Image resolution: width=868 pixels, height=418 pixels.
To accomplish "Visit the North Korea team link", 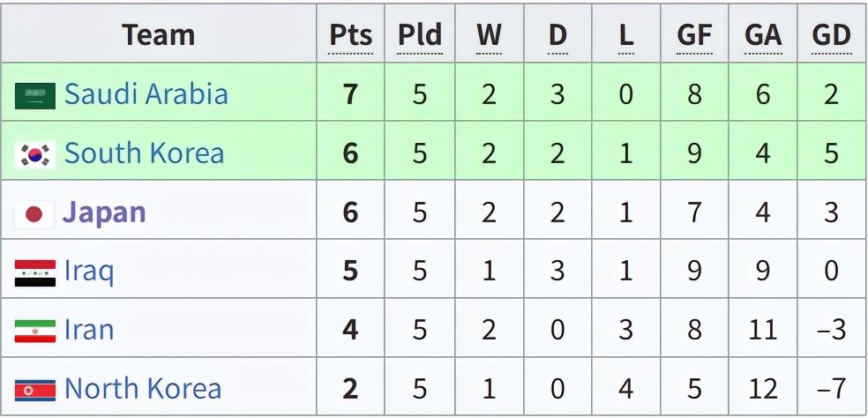I will point(143,389).
